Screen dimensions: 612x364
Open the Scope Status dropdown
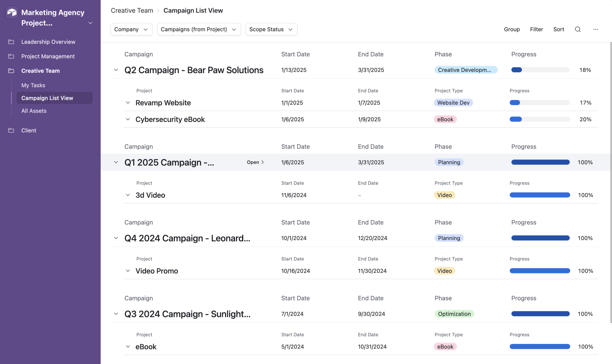(271, 29)
